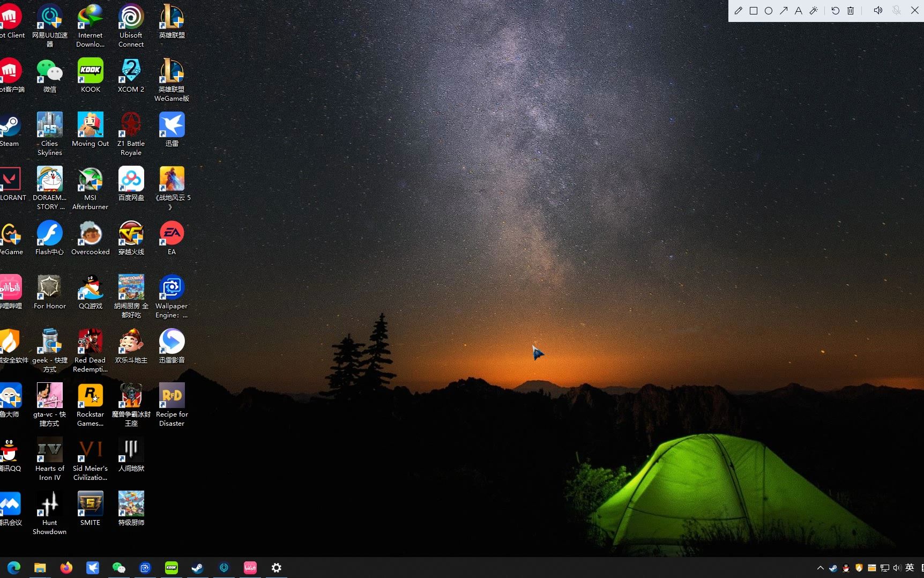Open Microsoft Edge from the taskbar

(14, 567)
